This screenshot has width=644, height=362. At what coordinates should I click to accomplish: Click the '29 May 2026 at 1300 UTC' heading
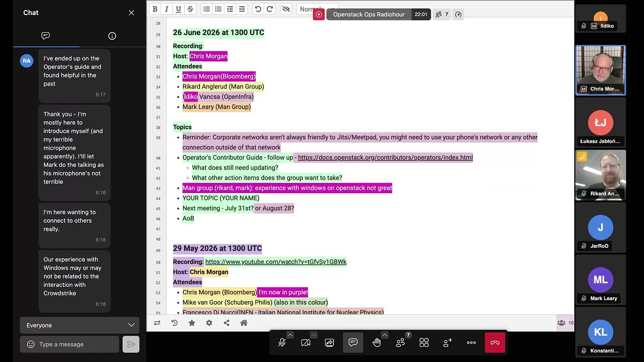[217, 248]
